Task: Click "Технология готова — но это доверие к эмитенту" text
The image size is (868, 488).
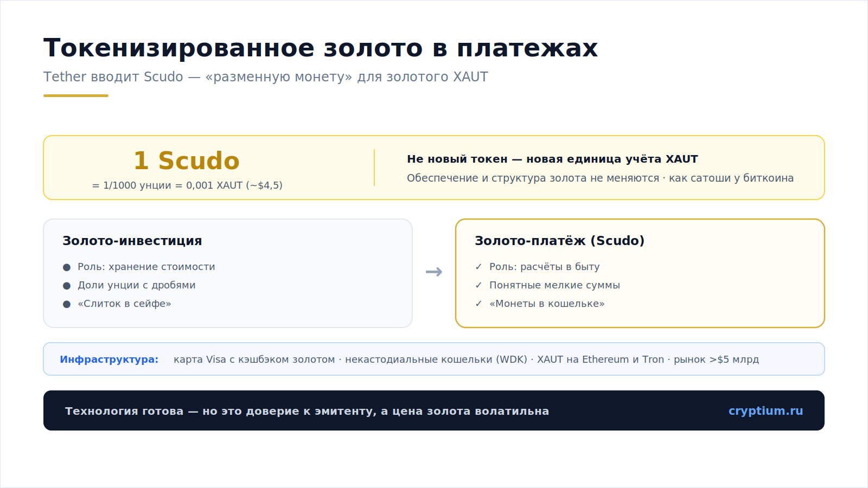Action: (220, 411)
